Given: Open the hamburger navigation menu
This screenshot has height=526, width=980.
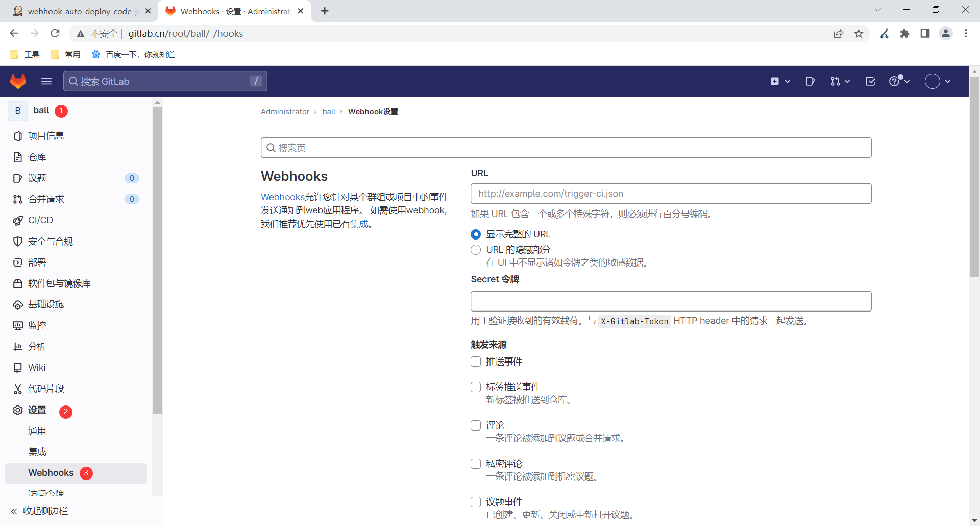Looking at the screenshot, I should click(x=46, y=81).
